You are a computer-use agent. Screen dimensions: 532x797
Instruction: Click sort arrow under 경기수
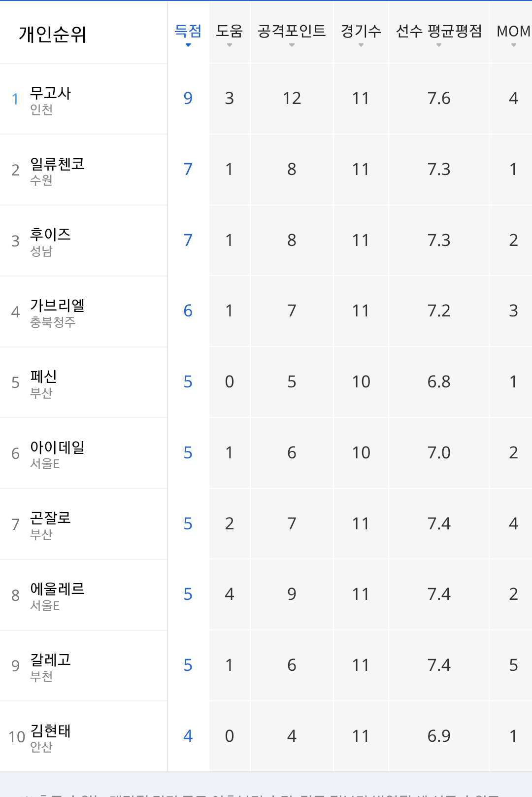(x=361, y=45)
